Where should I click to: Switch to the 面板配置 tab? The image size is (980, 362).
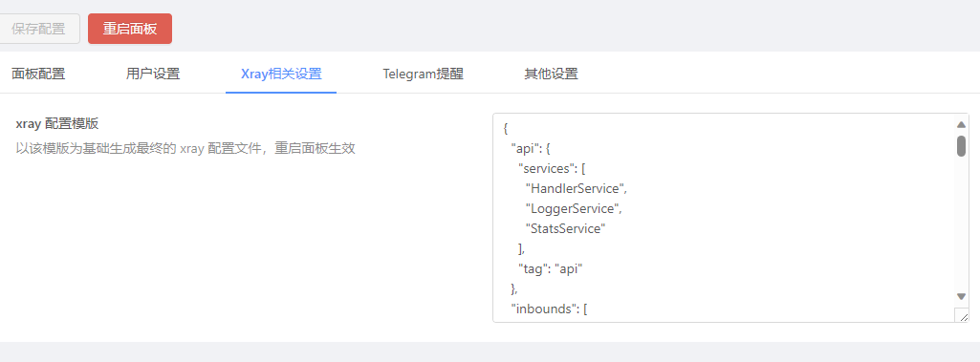pyautogui.click(x=38, y=74)
